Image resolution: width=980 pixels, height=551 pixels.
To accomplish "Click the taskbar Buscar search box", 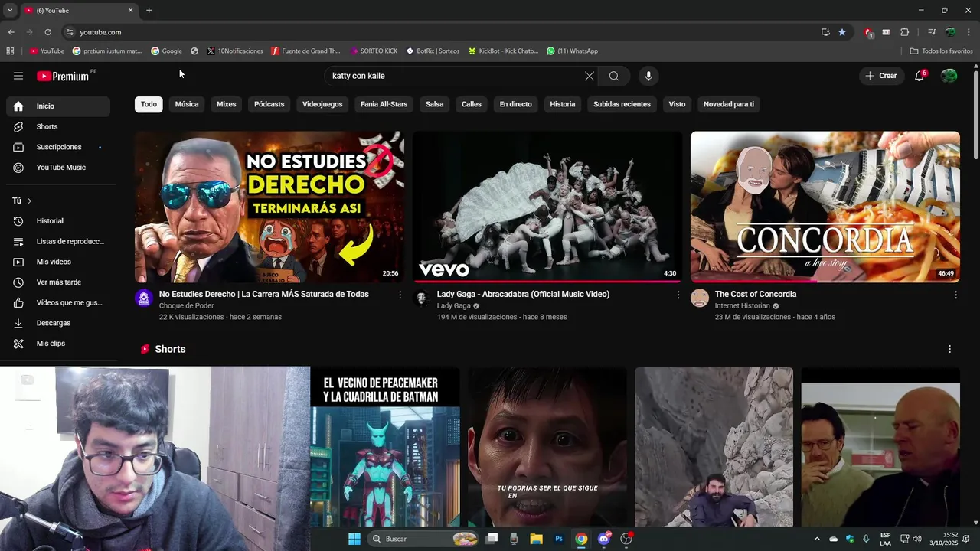I will point(423,539).
